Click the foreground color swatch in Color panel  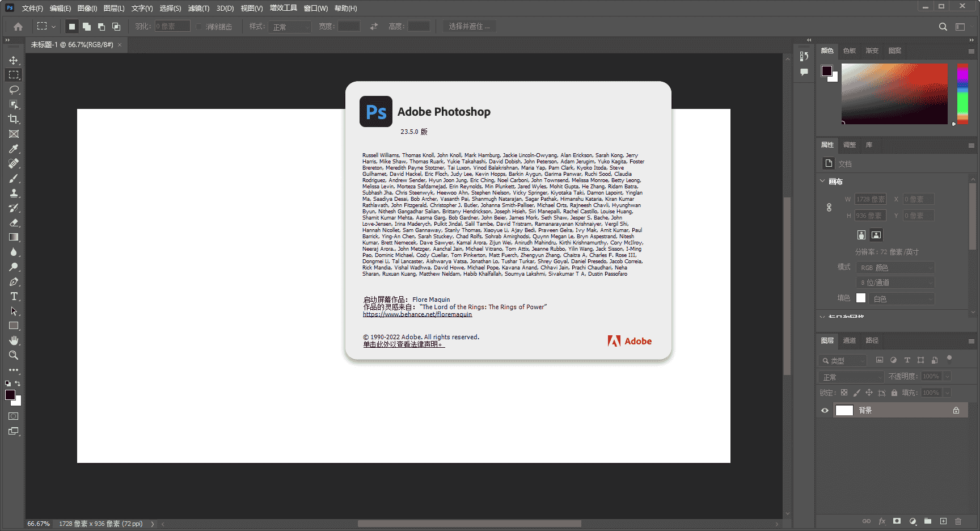point(826,70)
